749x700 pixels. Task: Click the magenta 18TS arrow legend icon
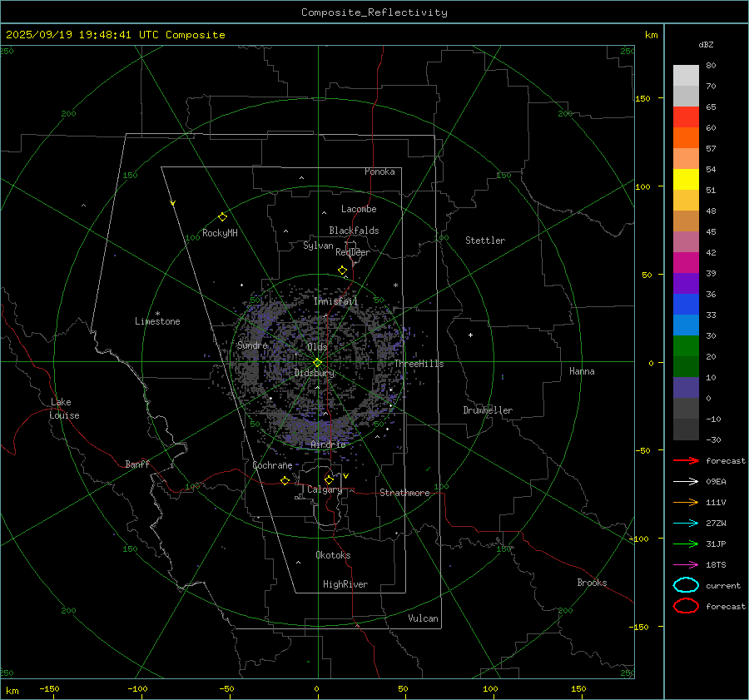[686, 564]
